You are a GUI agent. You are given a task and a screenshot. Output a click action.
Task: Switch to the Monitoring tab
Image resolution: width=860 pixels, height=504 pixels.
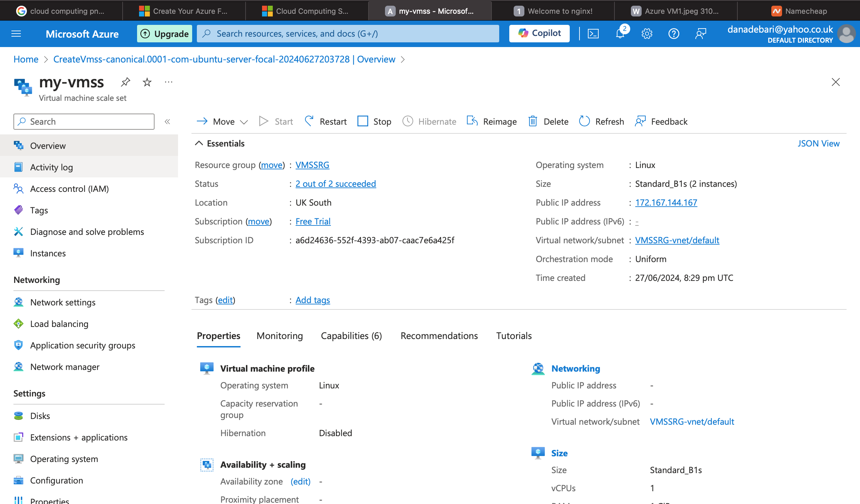pyautogui.click(x=279, y=336)
